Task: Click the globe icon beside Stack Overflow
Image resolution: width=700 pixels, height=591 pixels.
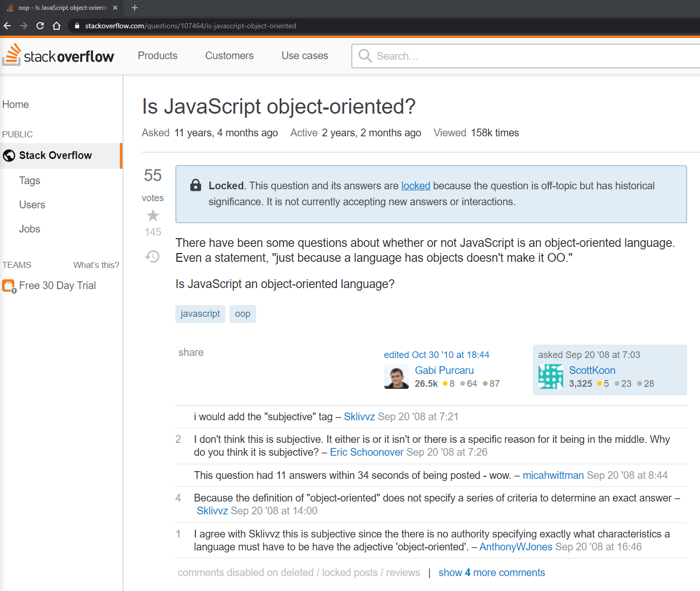Action: tap(9, 155)
